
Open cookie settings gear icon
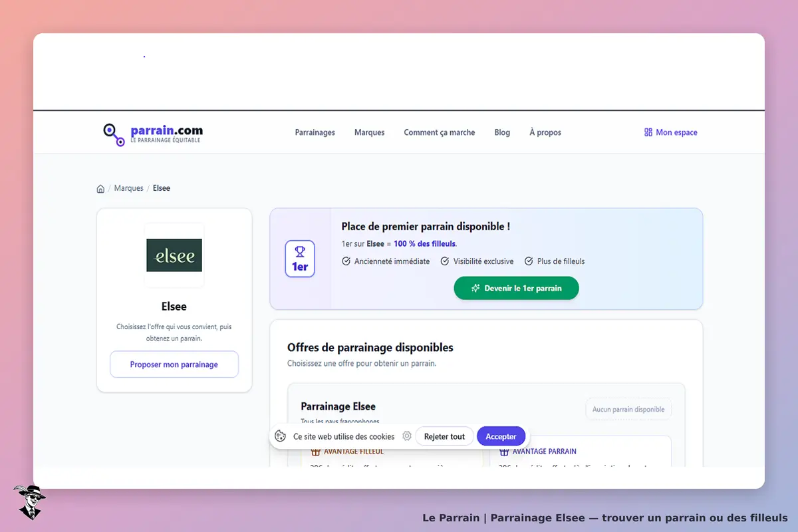click(407, 436)
